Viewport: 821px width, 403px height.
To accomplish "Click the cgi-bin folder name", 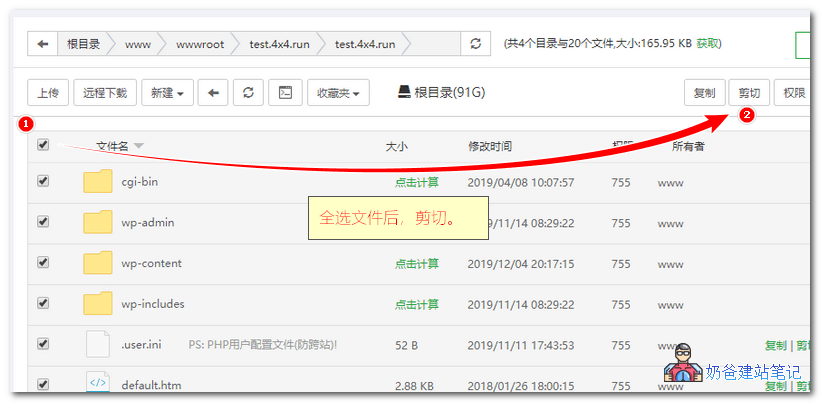I will click(139, 182).
